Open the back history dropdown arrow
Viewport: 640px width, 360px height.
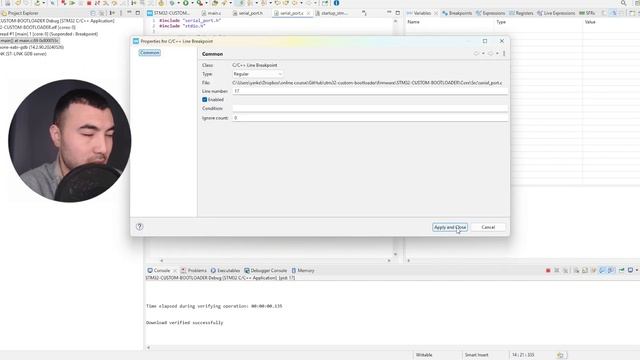pyautogui.click(x=483, y=53)
